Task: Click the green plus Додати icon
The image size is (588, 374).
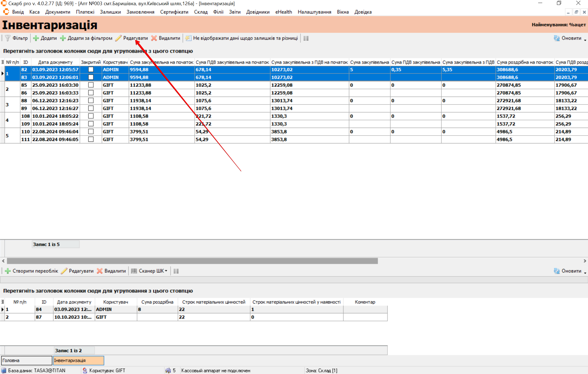Action: (x=36, y=38)
